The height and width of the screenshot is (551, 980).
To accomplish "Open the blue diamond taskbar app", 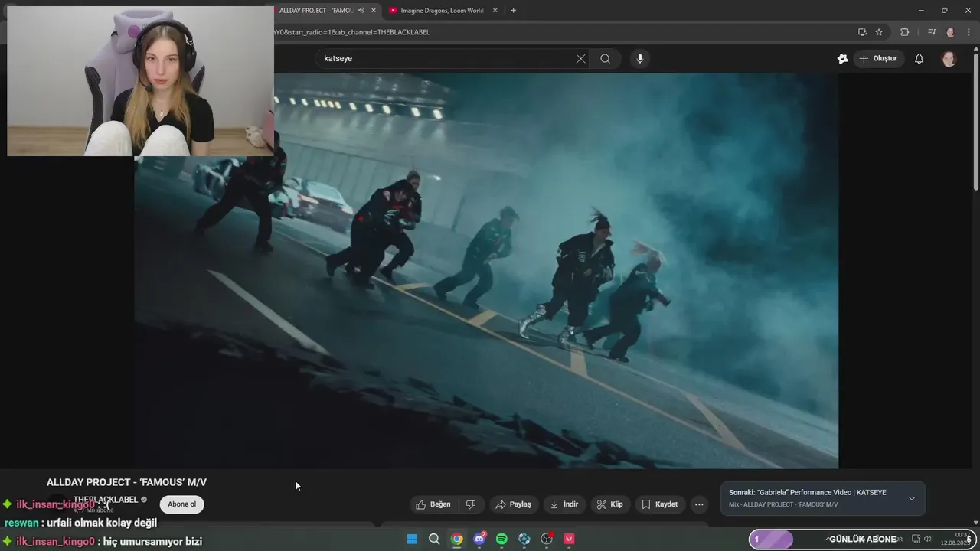I will pos(524,539).
